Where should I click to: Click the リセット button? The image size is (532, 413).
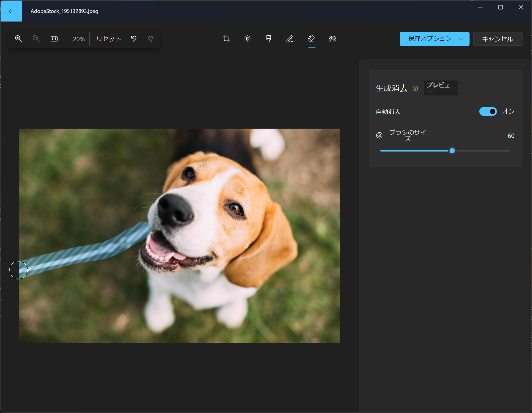(x=109, y=39)
